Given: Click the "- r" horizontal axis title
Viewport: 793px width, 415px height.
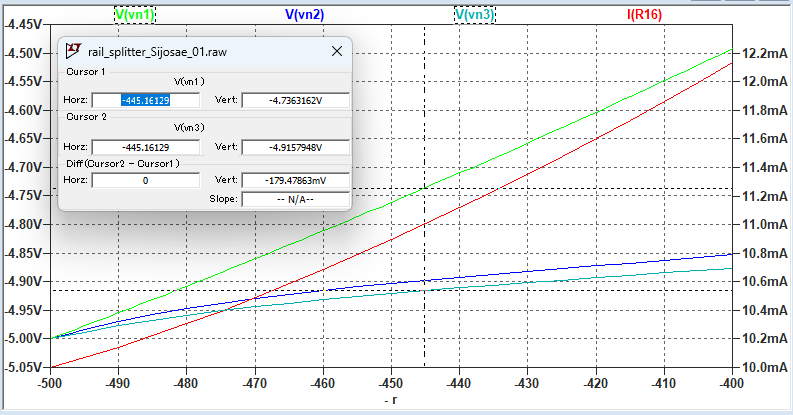Looking at the screenshot, I should (392, 400).
